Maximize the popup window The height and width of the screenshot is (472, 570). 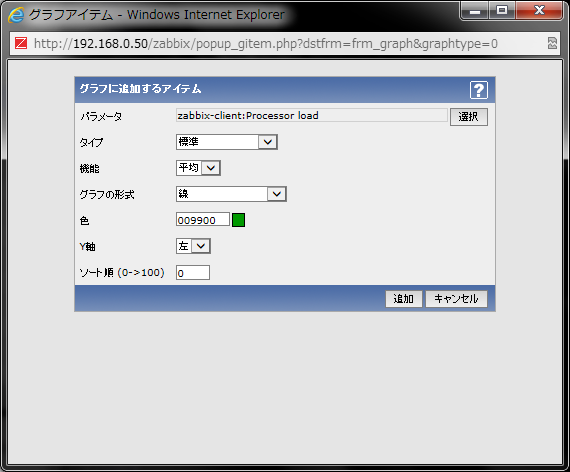click(502, 11)
